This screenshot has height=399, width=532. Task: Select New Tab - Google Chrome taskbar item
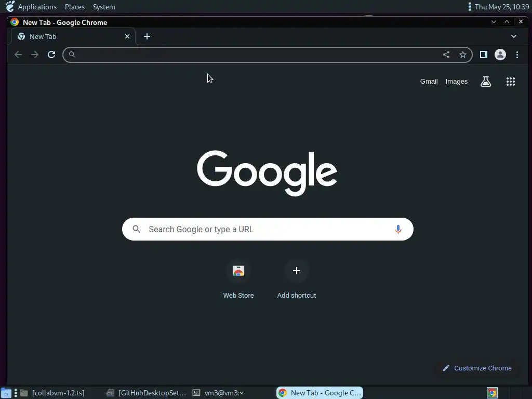[320, 393]
